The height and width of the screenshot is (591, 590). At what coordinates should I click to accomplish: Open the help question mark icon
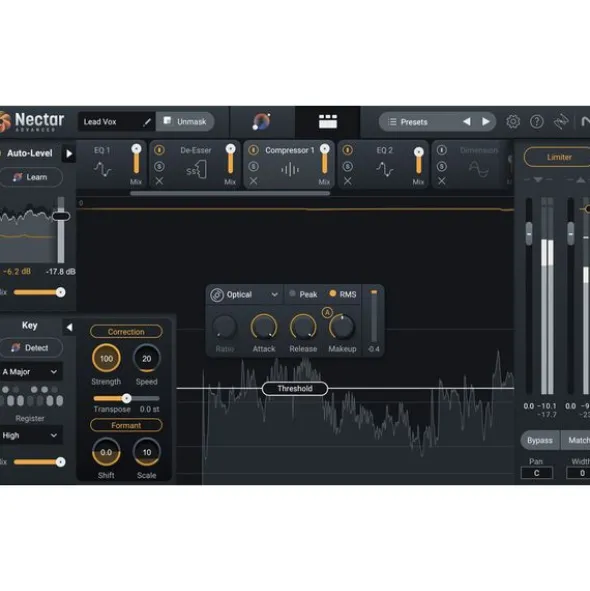click(x=536, y=122)
